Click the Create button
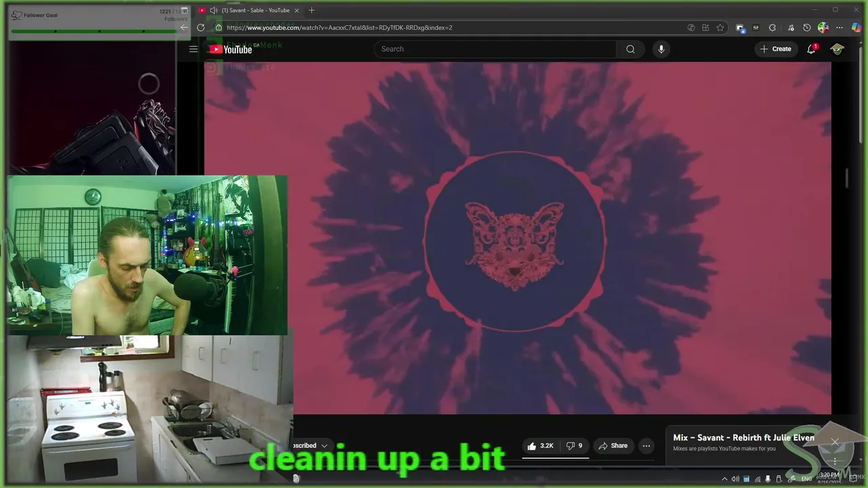868x488 pixels. (776, 49)
